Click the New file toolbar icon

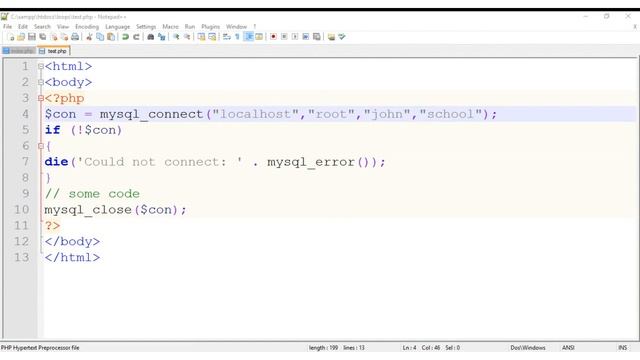[x=11, y=37]
